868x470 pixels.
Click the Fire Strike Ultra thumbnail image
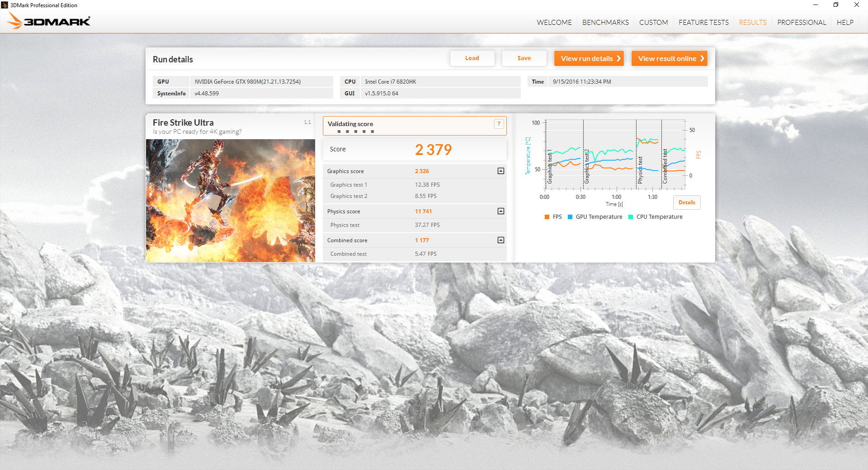coord(231,201)
